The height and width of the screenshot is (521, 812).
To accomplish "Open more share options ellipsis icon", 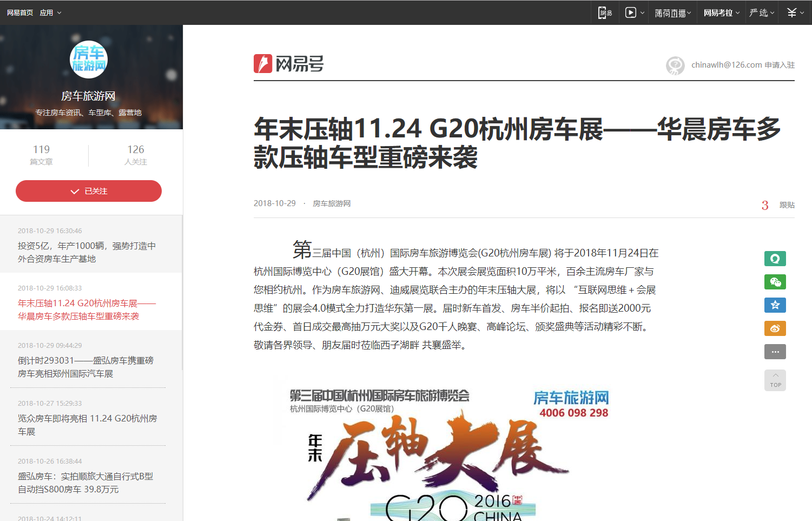I will pyautogui.click(x=775, y=352).
